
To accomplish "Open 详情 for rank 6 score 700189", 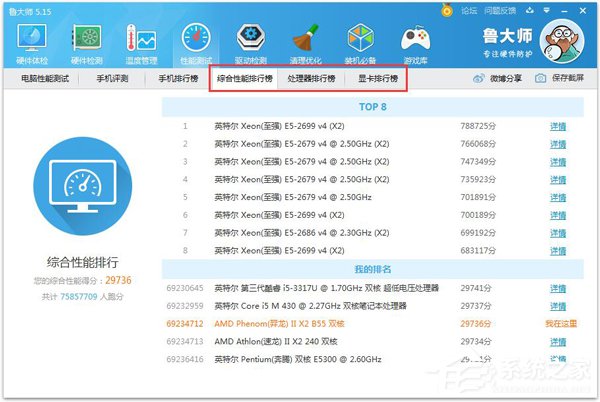I will coord(558,215).
